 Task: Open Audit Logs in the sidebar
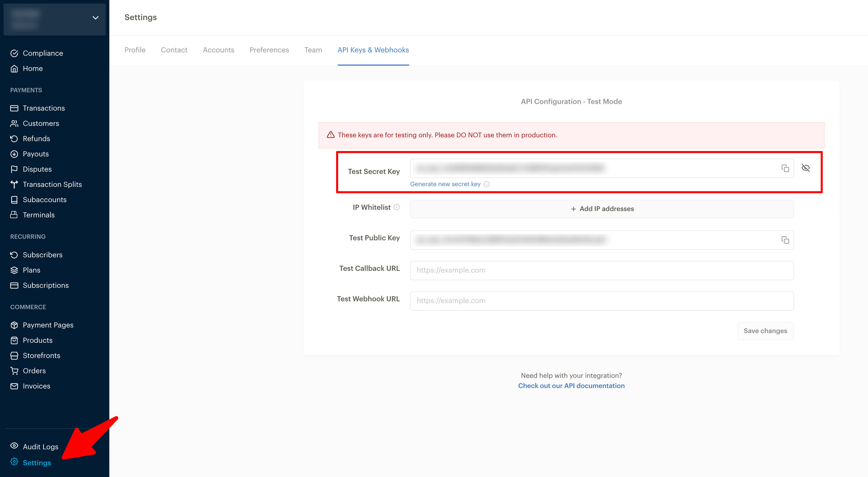click(40, 447)
